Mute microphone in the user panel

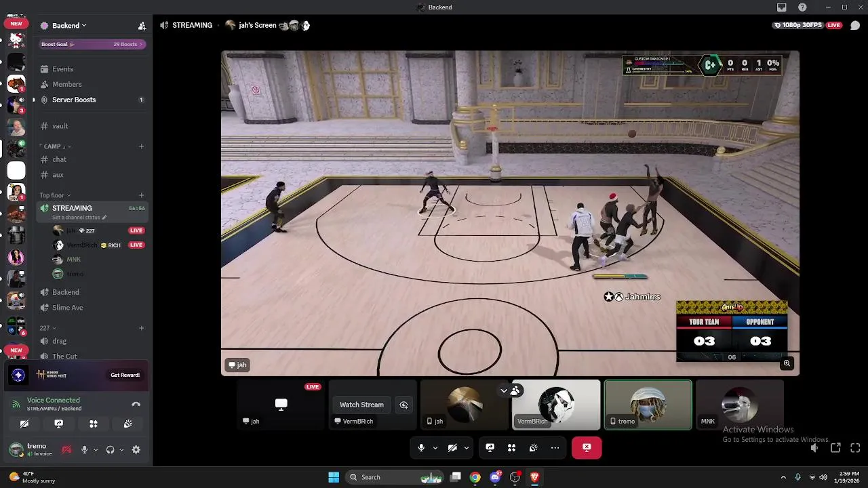coord(84,449)
